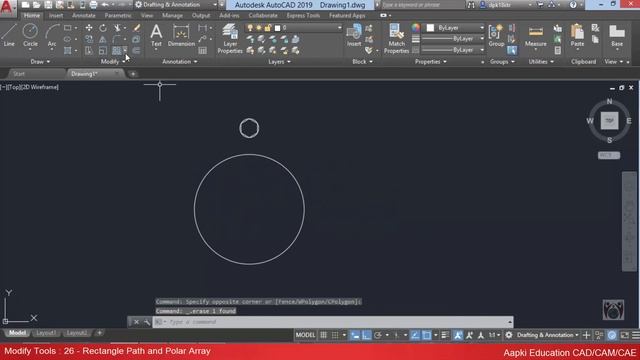The height and width of the screenshot is (360, 640).
Task: Click the viewport controls Top label
Action: click(13, 87)
